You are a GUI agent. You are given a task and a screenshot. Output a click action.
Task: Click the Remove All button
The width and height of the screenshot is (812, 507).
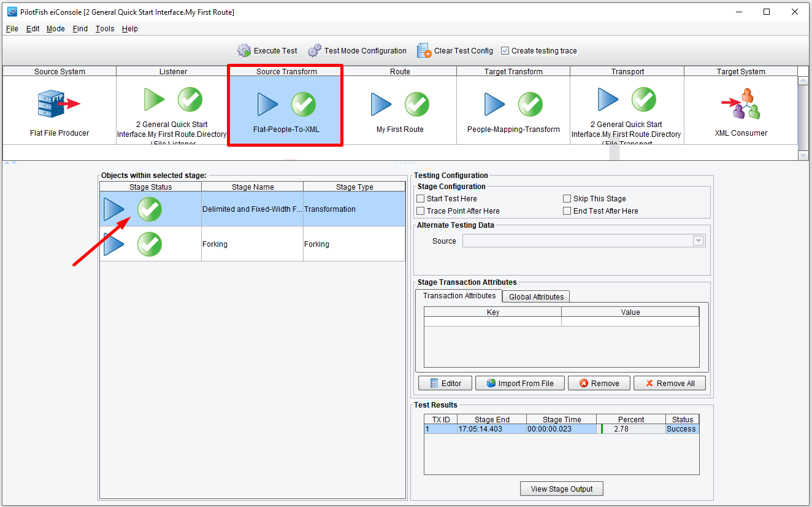670,383
